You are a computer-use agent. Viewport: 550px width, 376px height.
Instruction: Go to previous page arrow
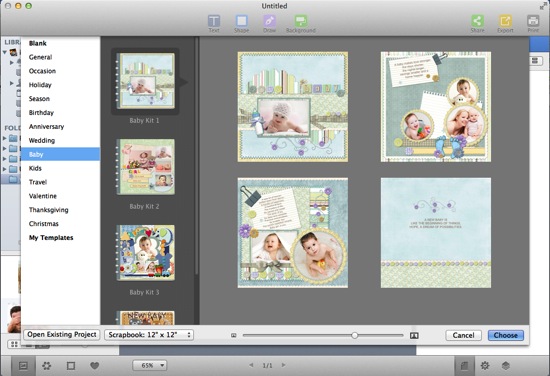251,365
